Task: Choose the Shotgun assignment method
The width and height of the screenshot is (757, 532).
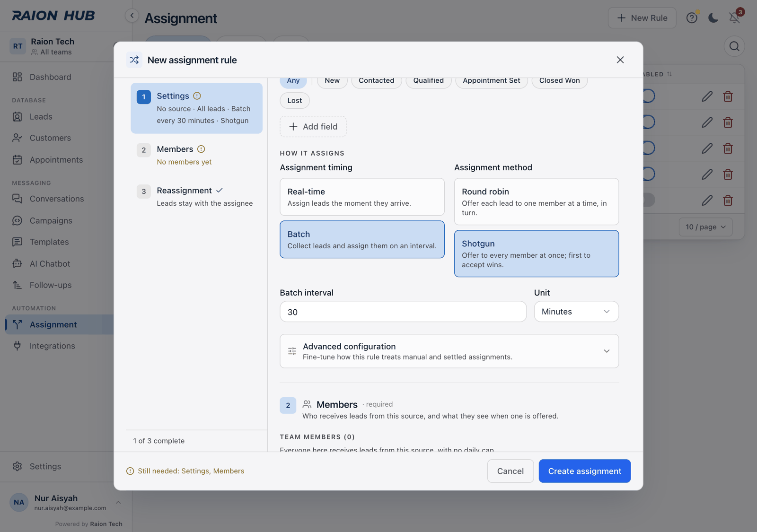Action: coord(537,253)
